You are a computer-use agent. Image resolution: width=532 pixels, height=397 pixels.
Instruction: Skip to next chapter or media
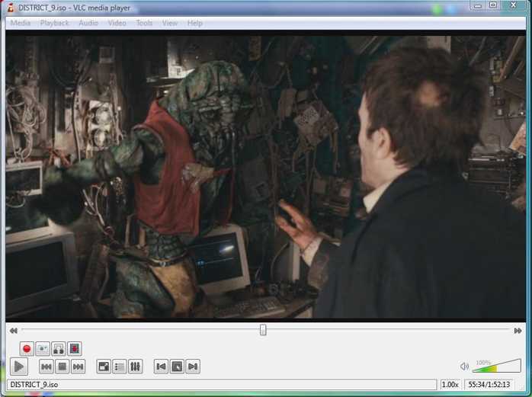tap(78, 367)
